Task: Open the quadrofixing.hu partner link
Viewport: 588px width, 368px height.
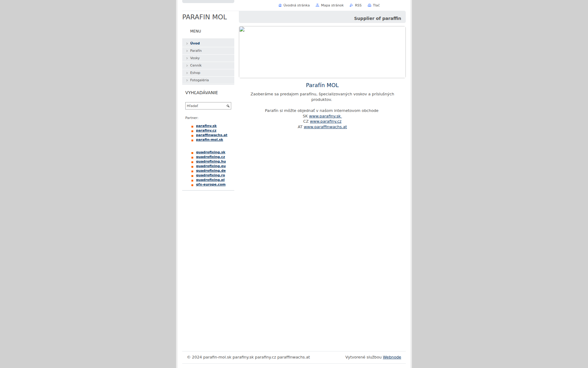Action: (211, 161)
